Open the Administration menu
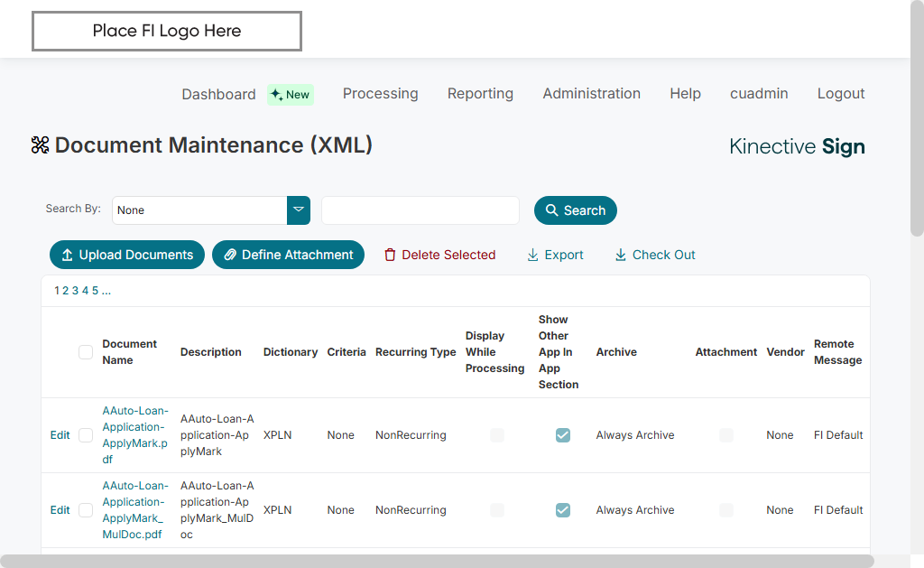The height and width of the screenshot is (568, 924). pyautogui.click(x=591, y=94)
